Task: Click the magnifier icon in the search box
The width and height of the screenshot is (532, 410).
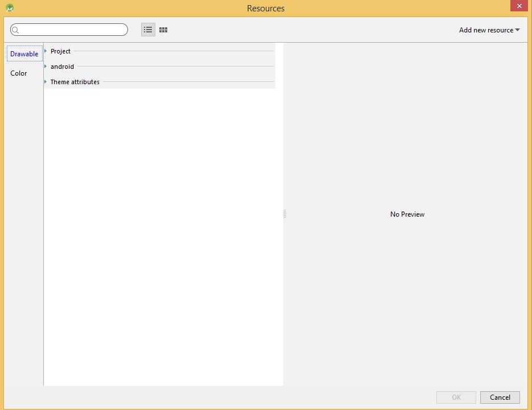Action: 16,30
